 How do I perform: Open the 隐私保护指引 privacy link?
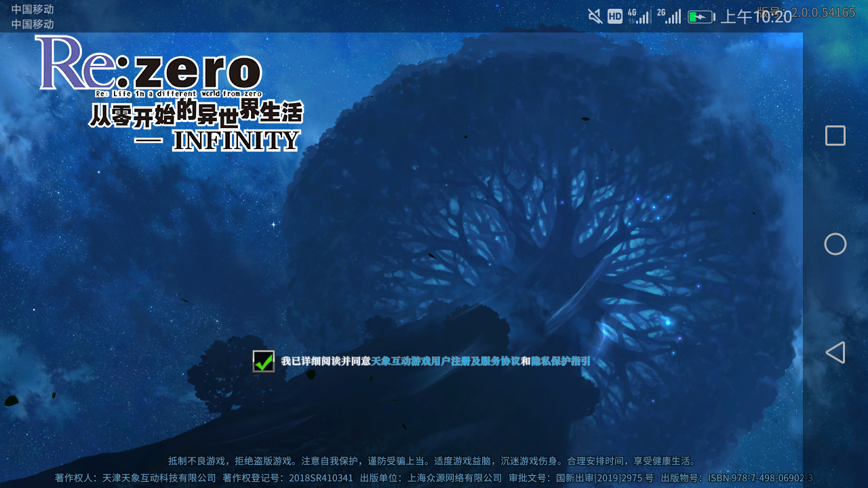point(561,361)
